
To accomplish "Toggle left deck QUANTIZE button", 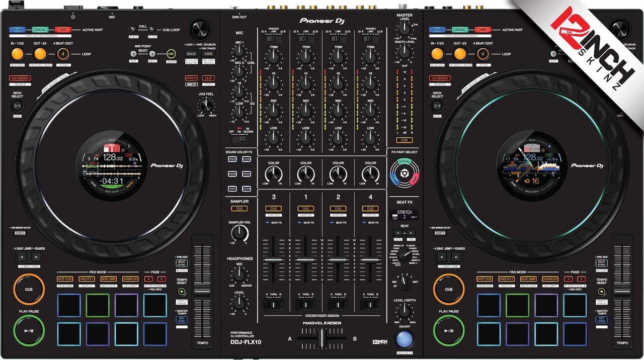I will click(x=191, y=78).
